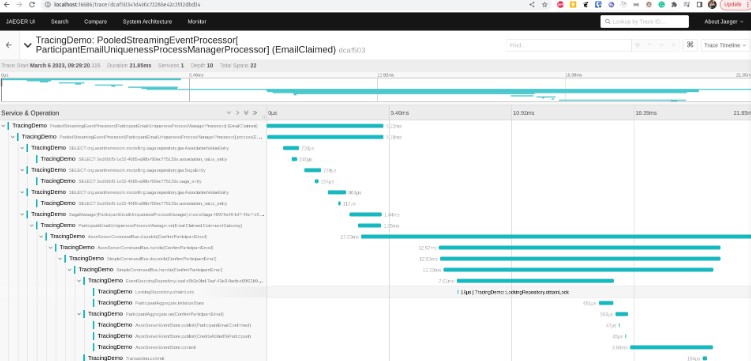The width and height of the screenshot is (751, 361).
Task: Click the collapse one level arrow in Service & Operation header
Action: (237, 113)
